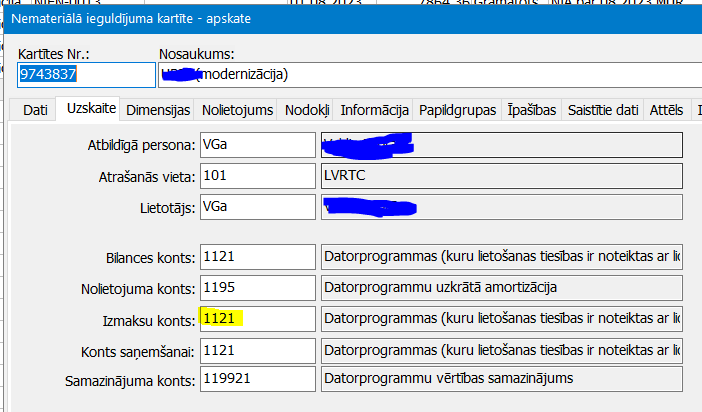Image resolution: width=702 pixels, height=412 pixels.
Task: Click Konts saņemšanai field 1121
Action: (257, 351)
